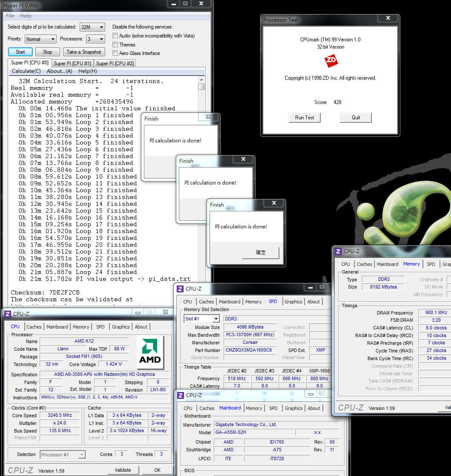Close the Processor Test window
The image size is (451, 476).
pos(388,18)
